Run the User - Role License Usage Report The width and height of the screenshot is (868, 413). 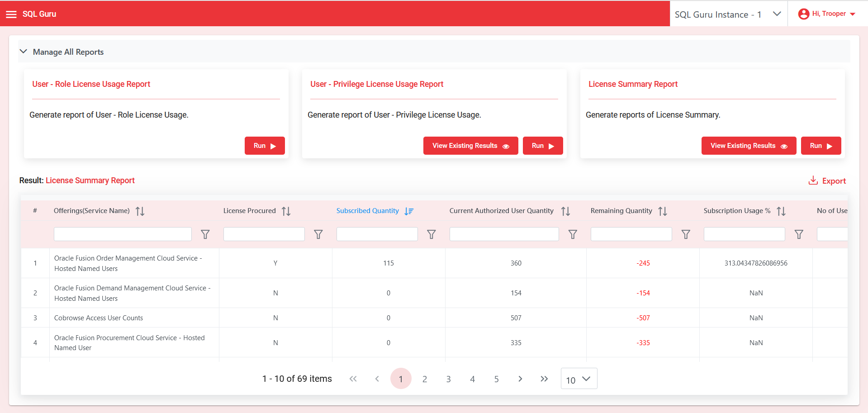click(x=265, y=146)
